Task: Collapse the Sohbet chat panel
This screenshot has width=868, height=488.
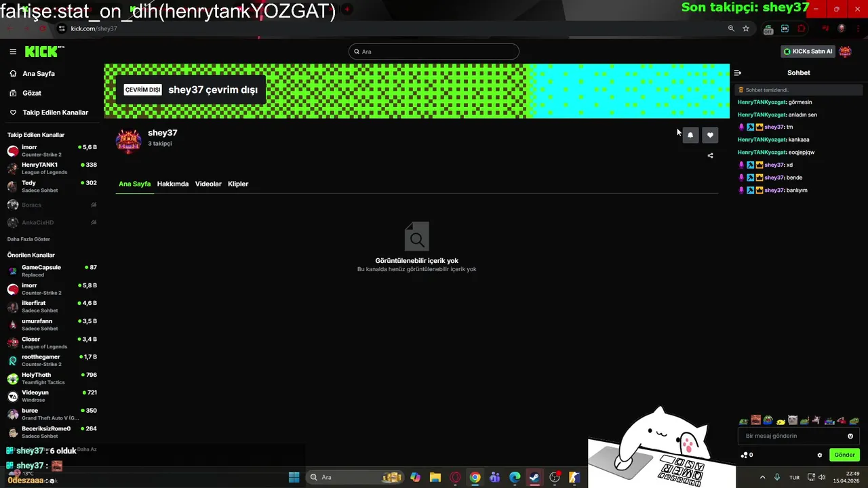Action: tap(738, 73)
